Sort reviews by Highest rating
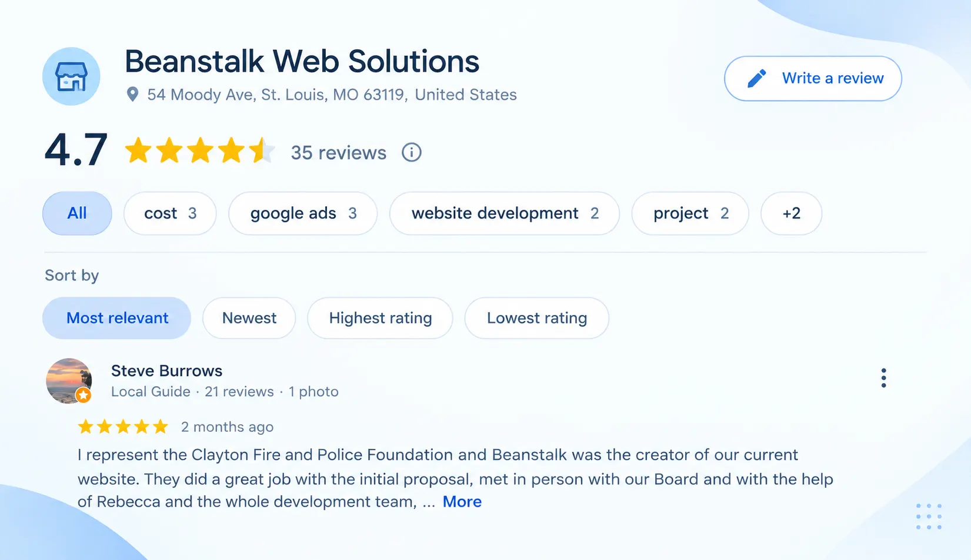The width and height of the screenshot is (971, 560). (380, 318)
